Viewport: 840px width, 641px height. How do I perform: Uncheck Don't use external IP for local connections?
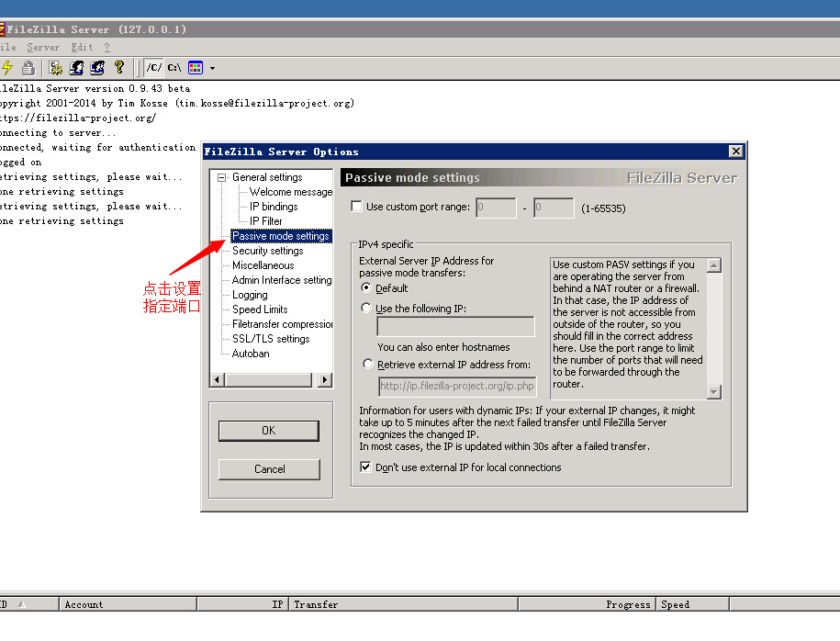(x=365, y=467)
